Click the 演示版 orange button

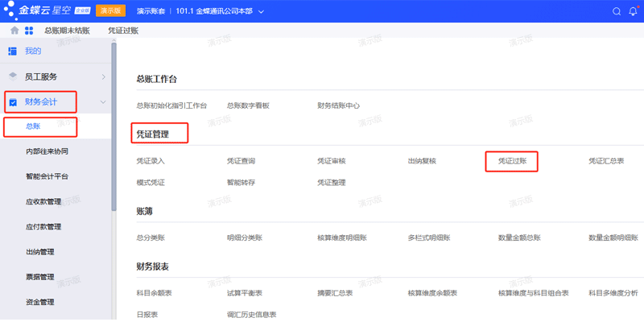(x=110, y=11)
